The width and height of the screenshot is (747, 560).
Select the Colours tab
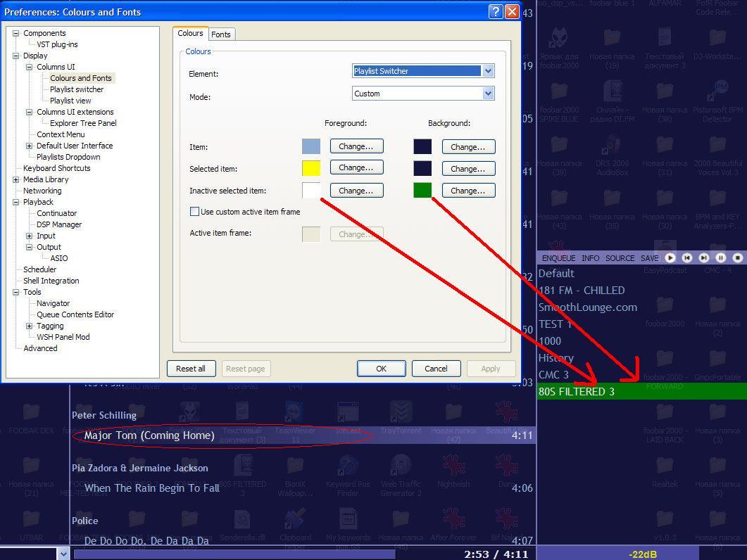coord(190,33)
